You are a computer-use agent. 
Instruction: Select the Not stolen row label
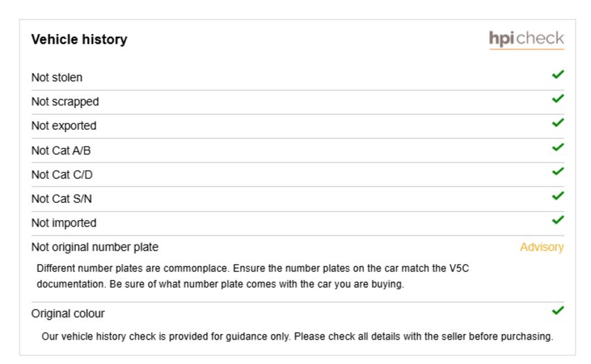coord(56,78)
